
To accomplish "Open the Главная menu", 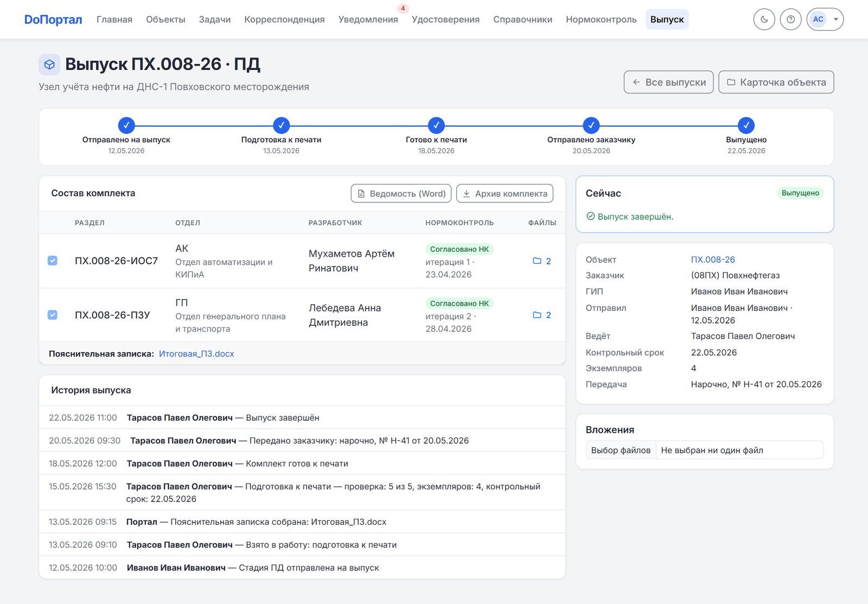I will 114,20.
